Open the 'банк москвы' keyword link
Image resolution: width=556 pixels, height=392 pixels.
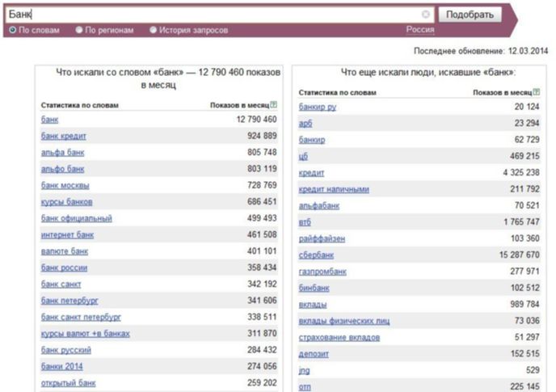tap(65, 185)
